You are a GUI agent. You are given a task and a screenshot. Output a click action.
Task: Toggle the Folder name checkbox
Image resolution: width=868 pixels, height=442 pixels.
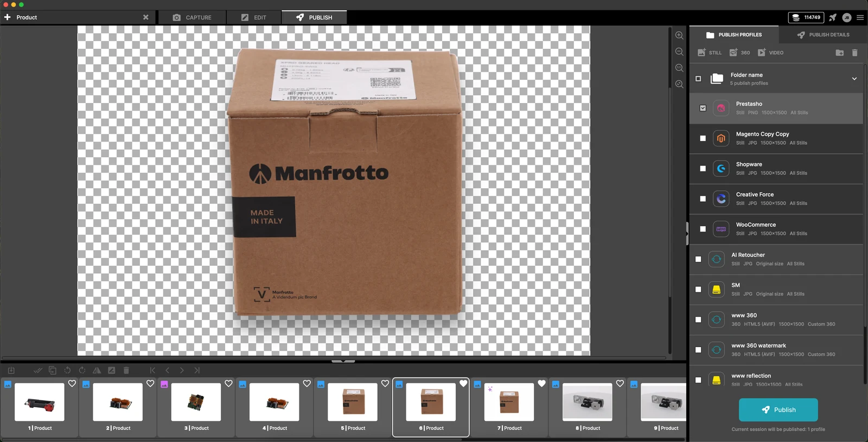698,79
